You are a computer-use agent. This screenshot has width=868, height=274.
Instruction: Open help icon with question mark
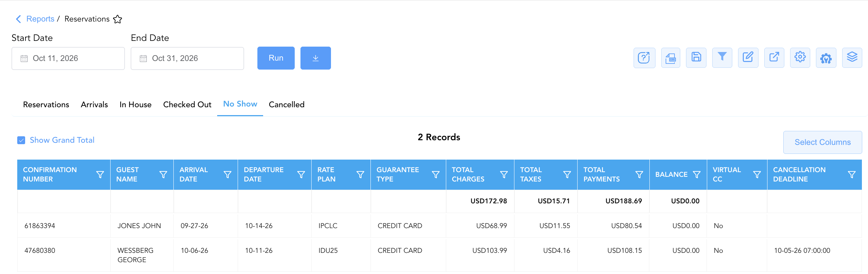pyautogui.click(x=644, y=58)
